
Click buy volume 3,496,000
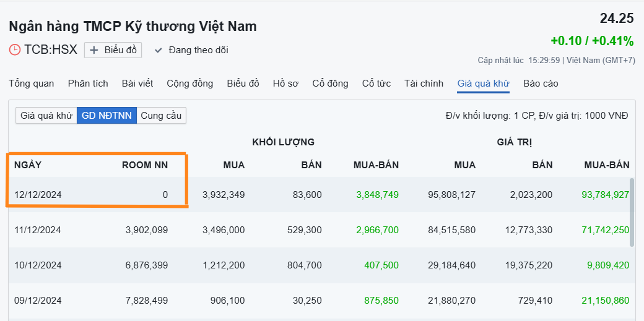224,230
